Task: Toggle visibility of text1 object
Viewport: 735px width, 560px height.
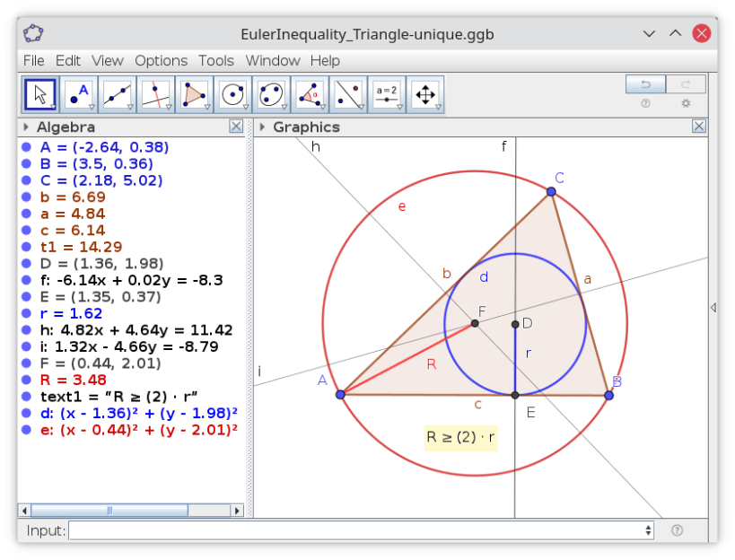Action: tap(26, 397)
